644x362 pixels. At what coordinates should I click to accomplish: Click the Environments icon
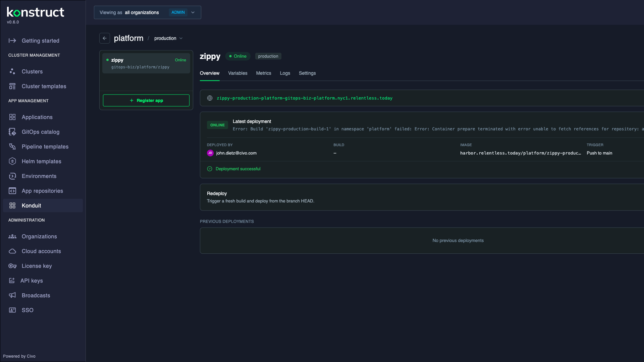12,176
